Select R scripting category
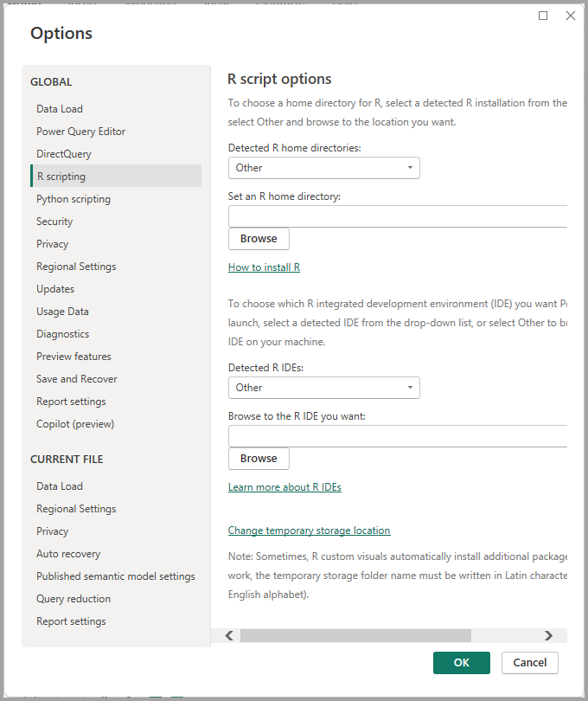Viewport: 588px width, 701px height. click(x=116, y=176)
